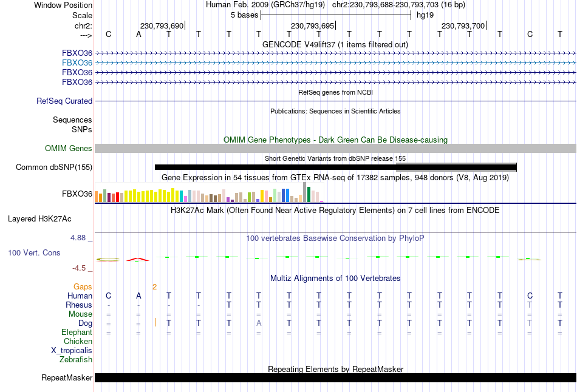577x392 pixels.
Task: Open RefSeq genes from NCBI title
Action: coord(335,92)
